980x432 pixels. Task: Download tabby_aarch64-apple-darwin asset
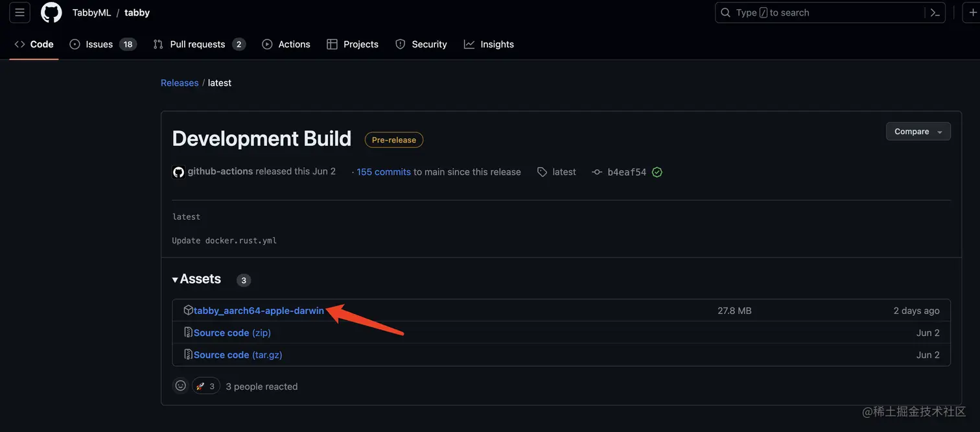(259, 311)
